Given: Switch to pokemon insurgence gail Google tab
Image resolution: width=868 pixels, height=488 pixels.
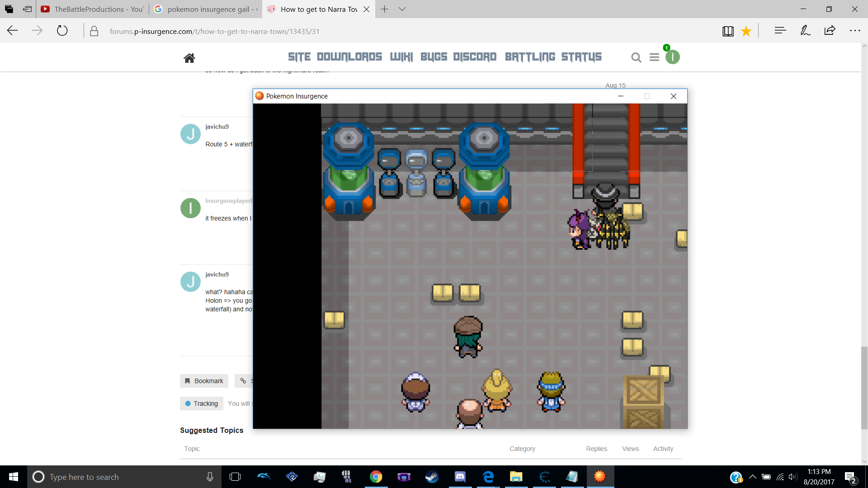Looking at the screenshot, I should 206,9.
